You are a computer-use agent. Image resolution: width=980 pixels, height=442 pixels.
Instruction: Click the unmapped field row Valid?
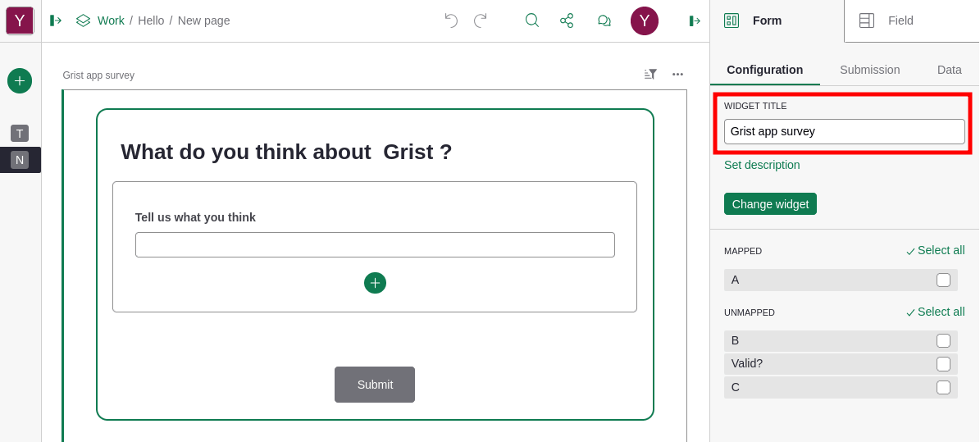pos(841,364)
